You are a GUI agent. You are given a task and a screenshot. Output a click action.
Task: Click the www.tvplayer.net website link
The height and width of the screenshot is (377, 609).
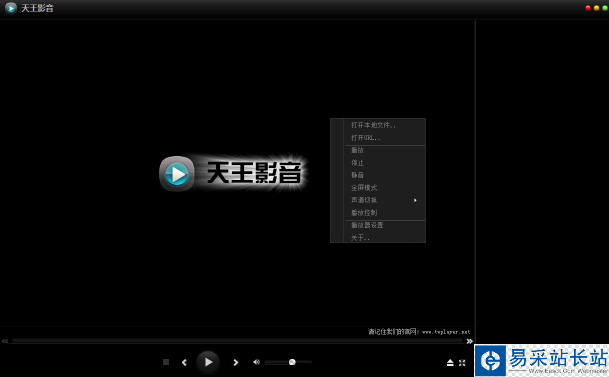(x=446, y=332)
